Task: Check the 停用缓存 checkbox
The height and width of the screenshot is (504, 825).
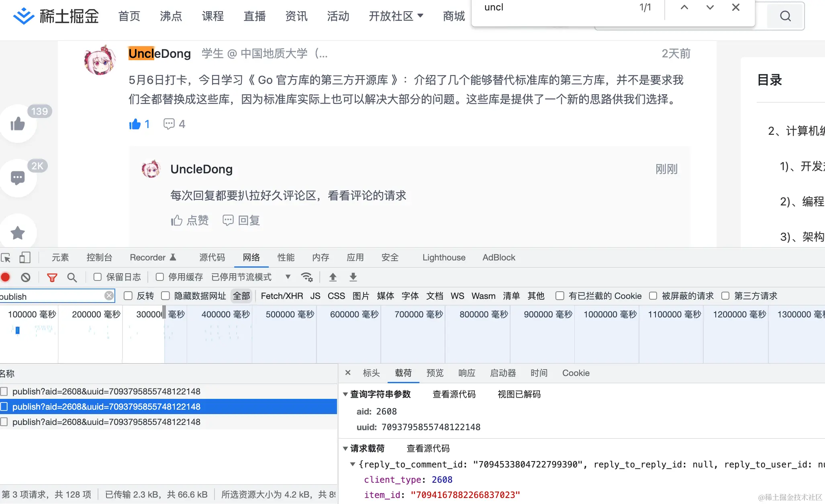Action: (160, 277)
